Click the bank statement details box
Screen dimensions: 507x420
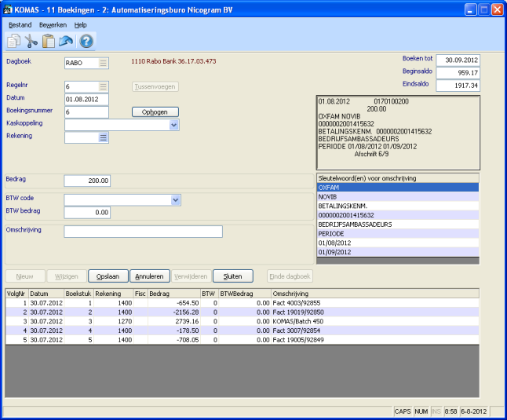click(398, 133)
